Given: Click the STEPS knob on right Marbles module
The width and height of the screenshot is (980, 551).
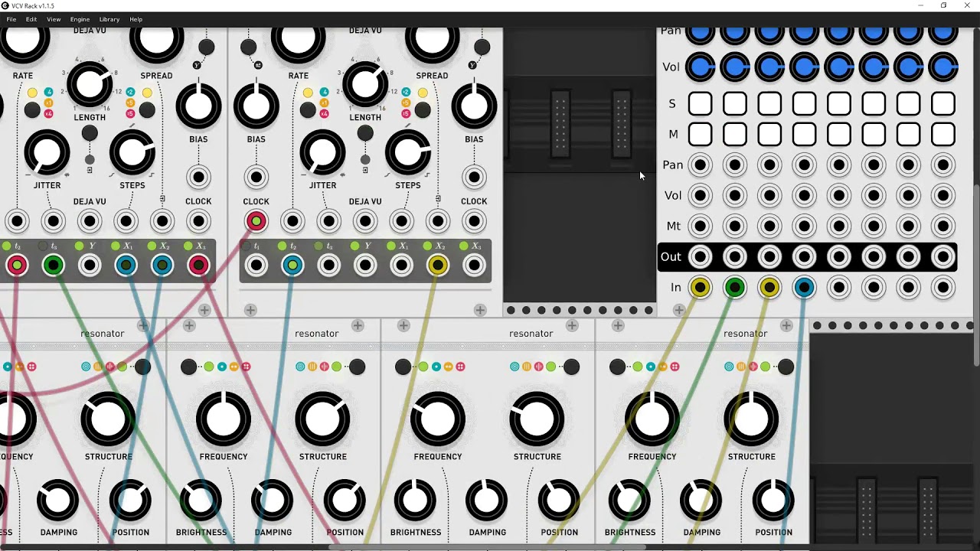Looking at the screenshot, I should (x=408, y=153).
